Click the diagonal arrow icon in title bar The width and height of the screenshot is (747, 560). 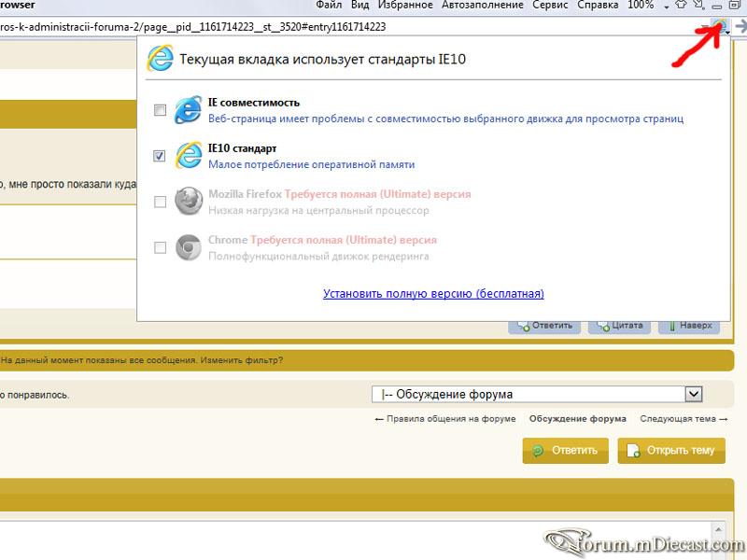[698, 6]
